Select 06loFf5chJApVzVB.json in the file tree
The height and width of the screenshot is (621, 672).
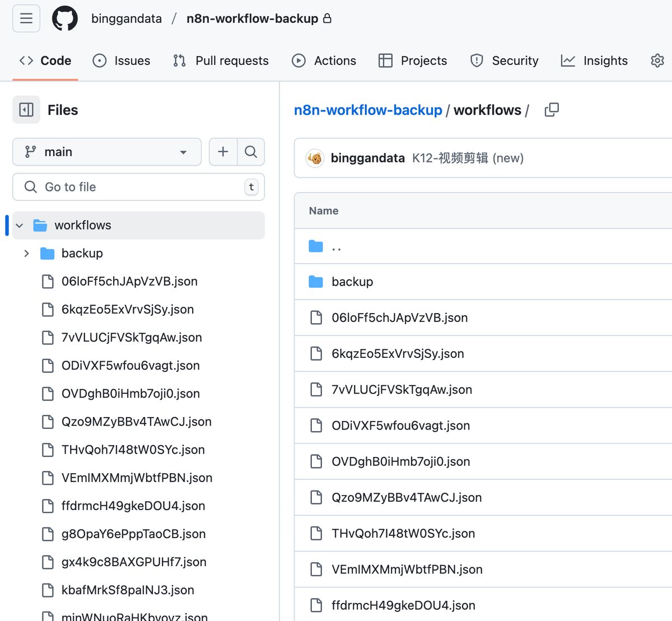(x=129, y=281)
